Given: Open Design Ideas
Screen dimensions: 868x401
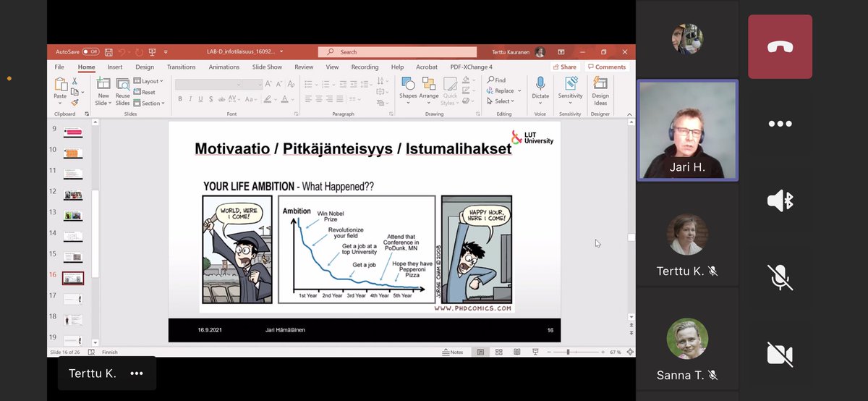Looking at the screenshot, I should (600, 90).
